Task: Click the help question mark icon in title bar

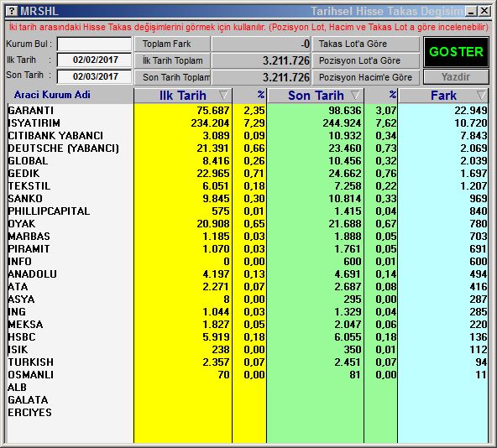Action: 12,11
